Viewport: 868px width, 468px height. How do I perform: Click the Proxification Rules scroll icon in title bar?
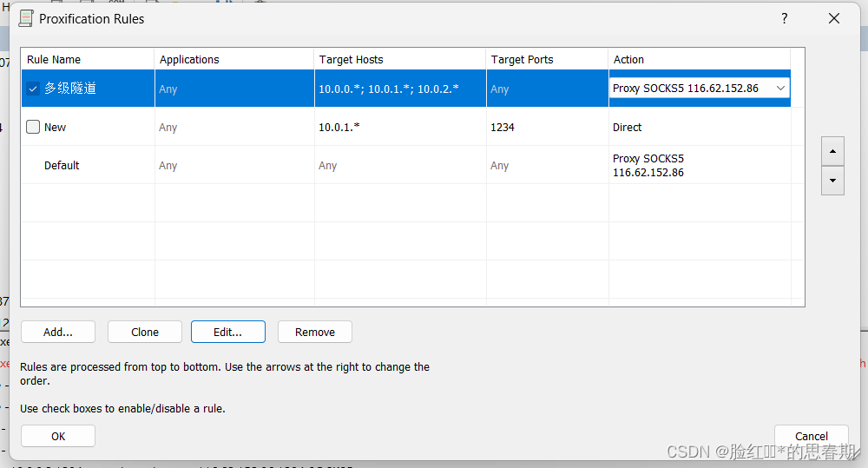coord(26,18)
